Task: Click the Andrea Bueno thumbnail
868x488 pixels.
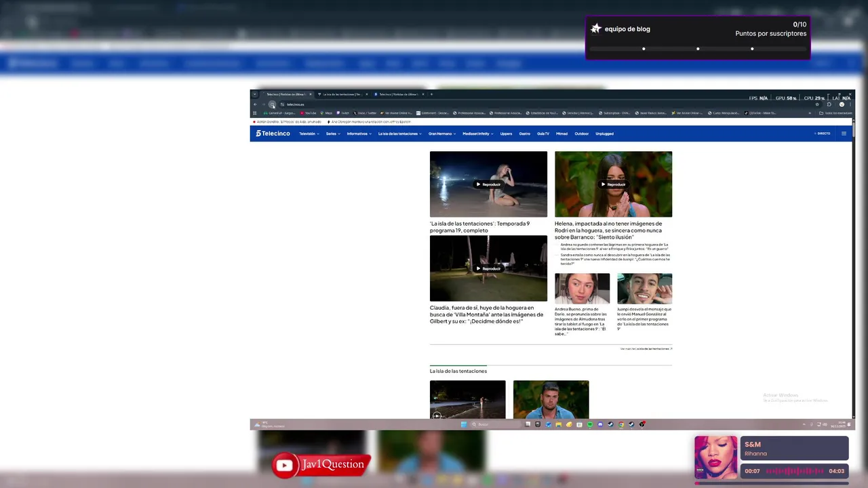Action: [583, 289]
